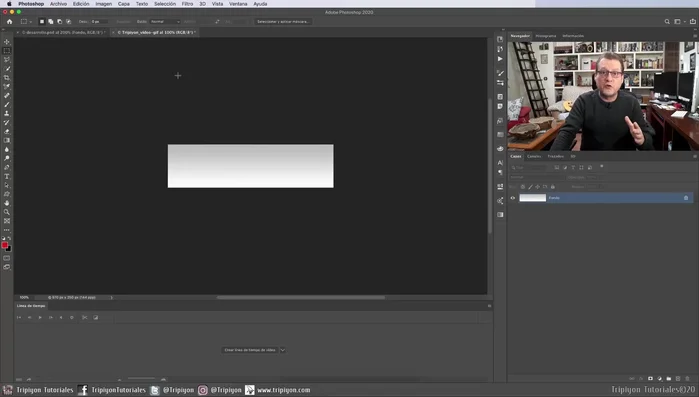The width and height of the screenshot is (699, 397).
Task: Select the Dodge tool
Action: coord(7,158)
